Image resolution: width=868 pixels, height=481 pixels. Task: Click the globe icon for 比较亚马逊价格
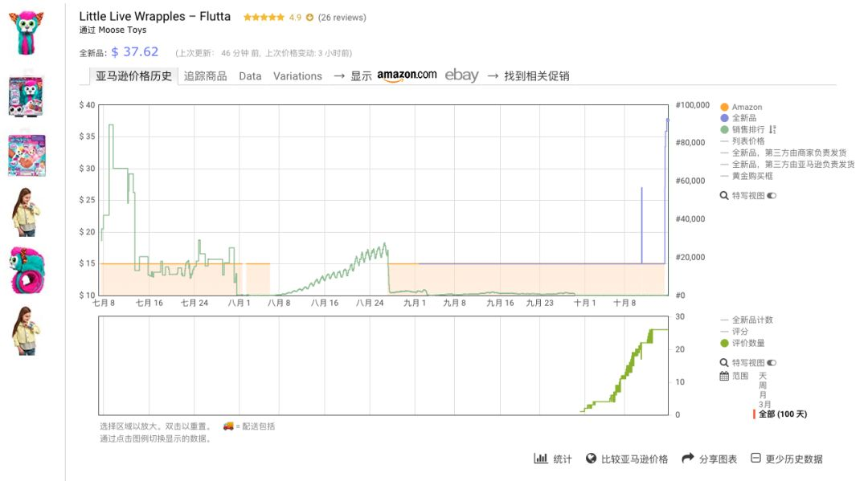pos(592,459)
